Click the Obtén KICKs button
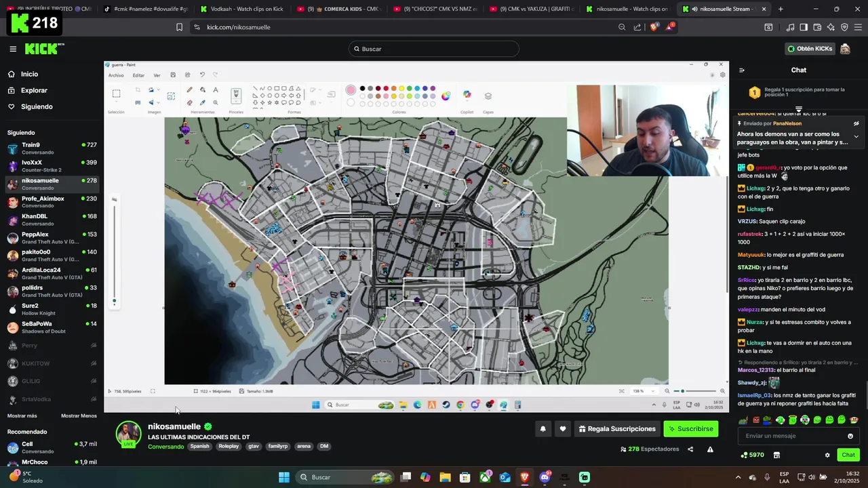868x488 pixels. [810, 49]
